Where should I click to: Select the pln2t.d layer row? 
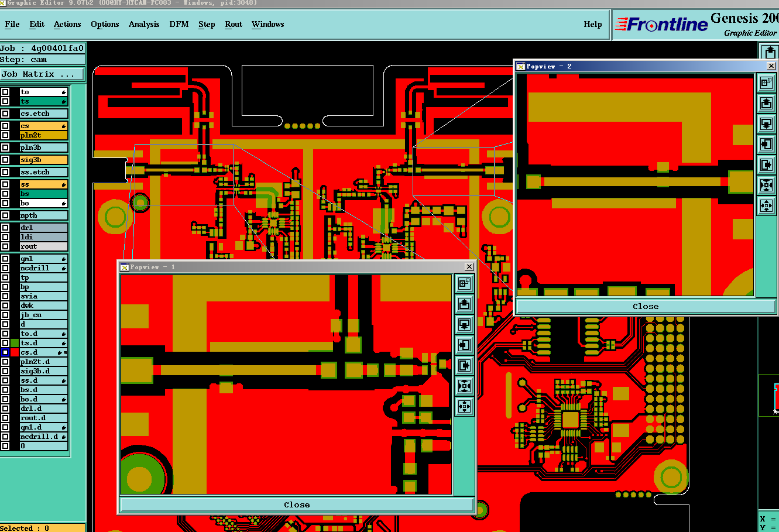pos(44,362)
